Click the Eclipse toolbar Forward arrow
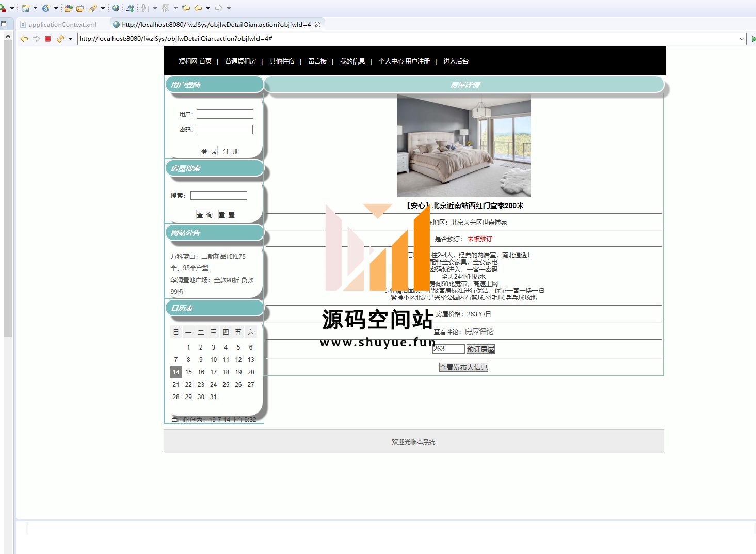756x554 pixels. click(x=219, y=8)
